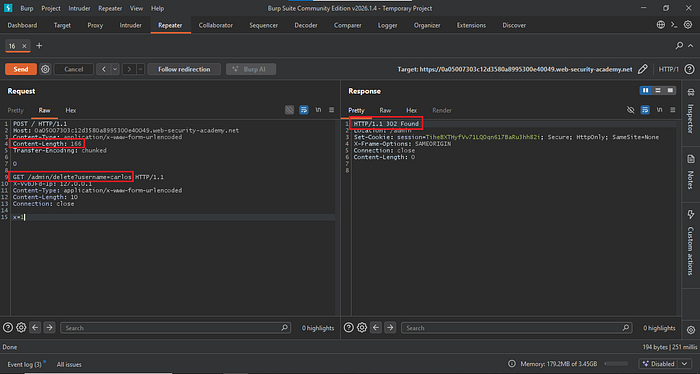
Task: Click the globe browser icon in top bar
Action: 661,25
